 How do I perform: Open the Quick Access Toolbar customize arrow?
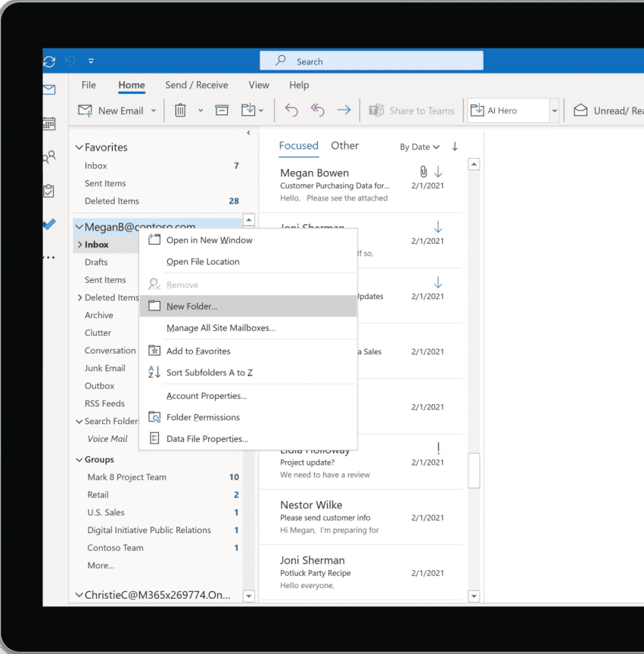tap(91, 62)
